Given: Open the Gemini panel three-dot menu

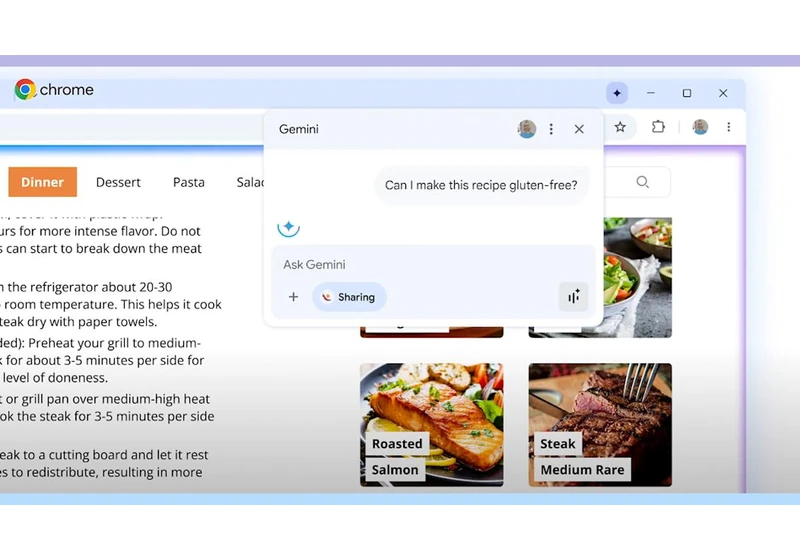Looking at the screenshot, I should tap(551, 129).
